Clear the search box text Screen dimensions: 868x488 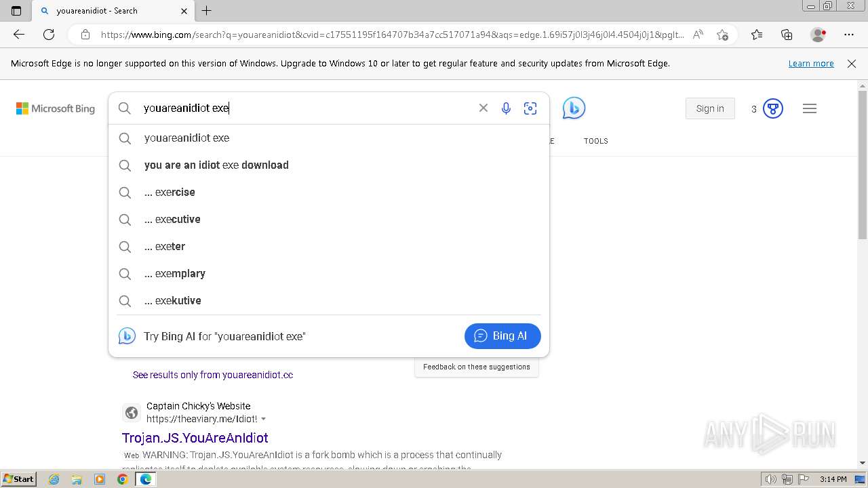(484, 108)
